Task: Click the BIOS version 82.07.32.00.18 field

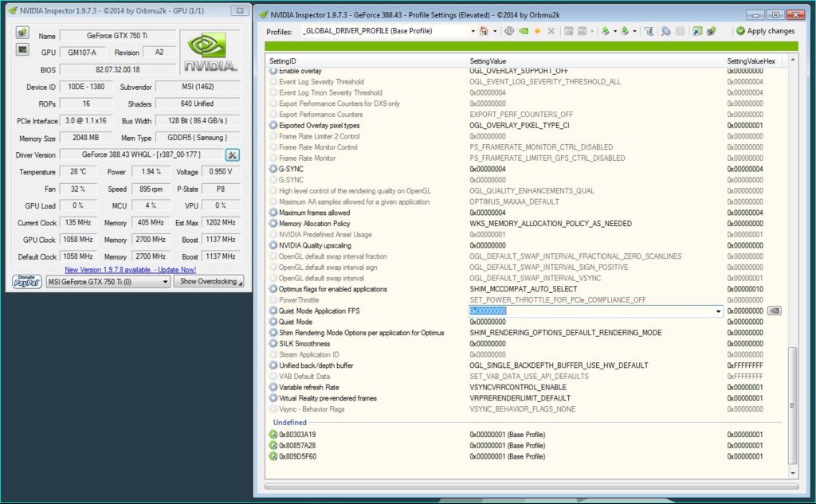Action: [118, 70]
